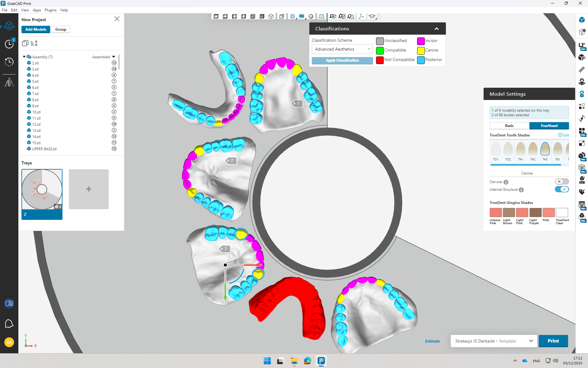588x368 pixels.
Task: Open the job history clock icon
Action: tap(9, 62)
